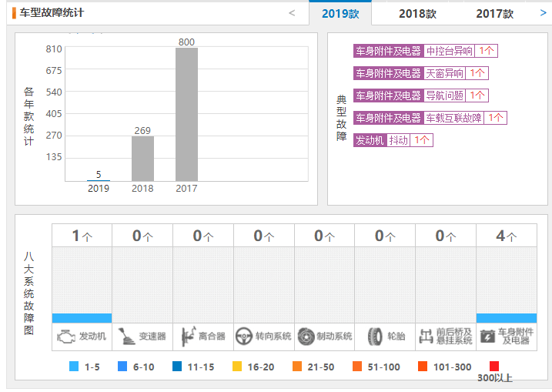This screenshot has width=552, height=392.
Task: Click the 16-20 legend color swatch
Action: point(237,367)
